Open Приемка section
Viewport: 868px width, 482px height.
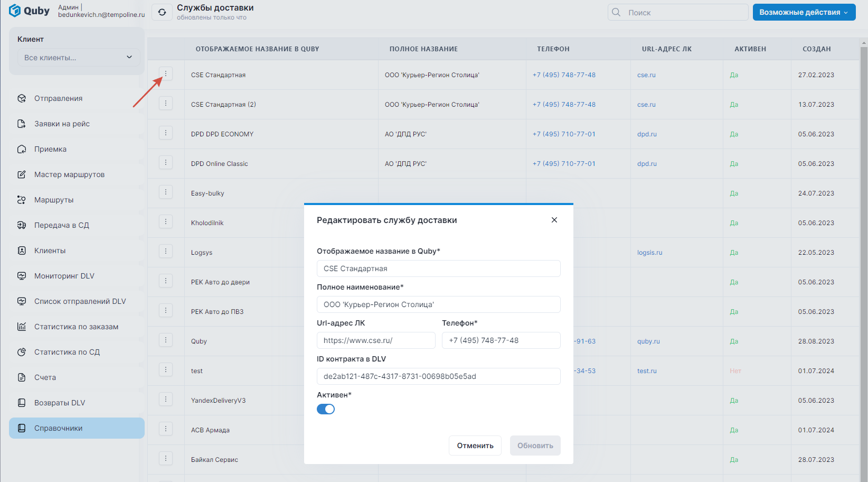[77, 149]
